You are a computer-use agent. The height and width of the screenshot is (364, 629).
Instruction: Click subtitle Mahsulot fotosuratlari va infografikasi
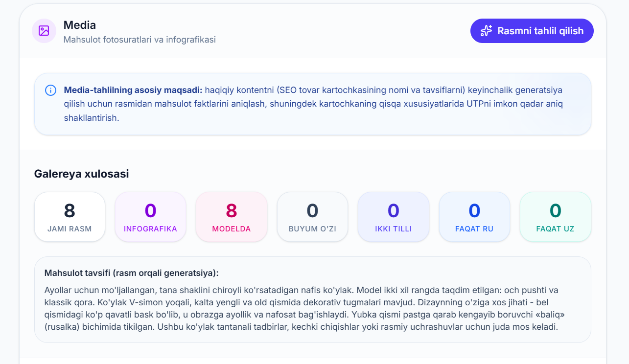140,40
